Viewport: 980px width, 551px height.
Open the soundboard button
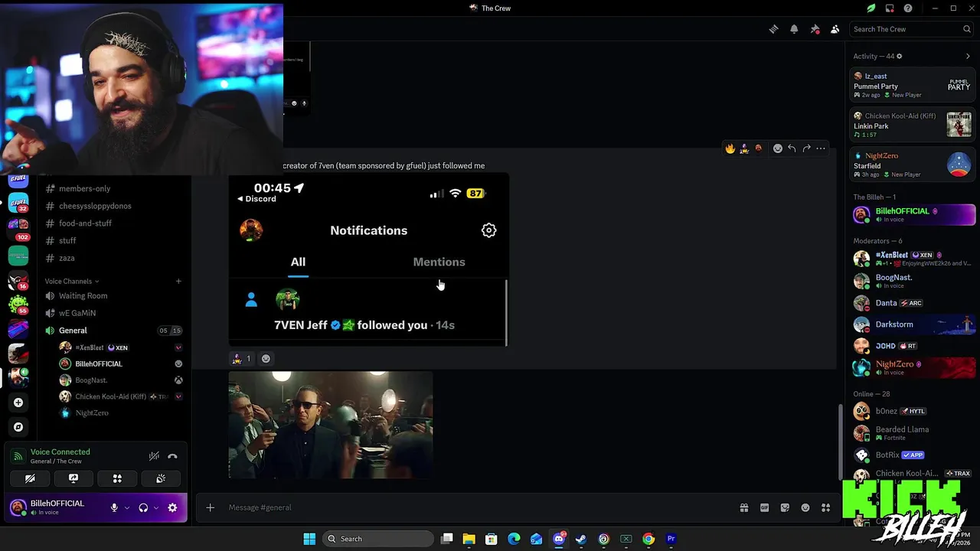pyautogui.click(x=161, y=478)
